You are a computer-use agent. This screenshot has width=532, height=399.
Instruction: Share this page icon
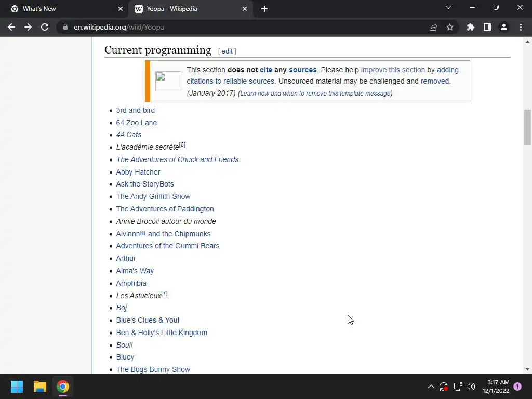pos(433,27)
